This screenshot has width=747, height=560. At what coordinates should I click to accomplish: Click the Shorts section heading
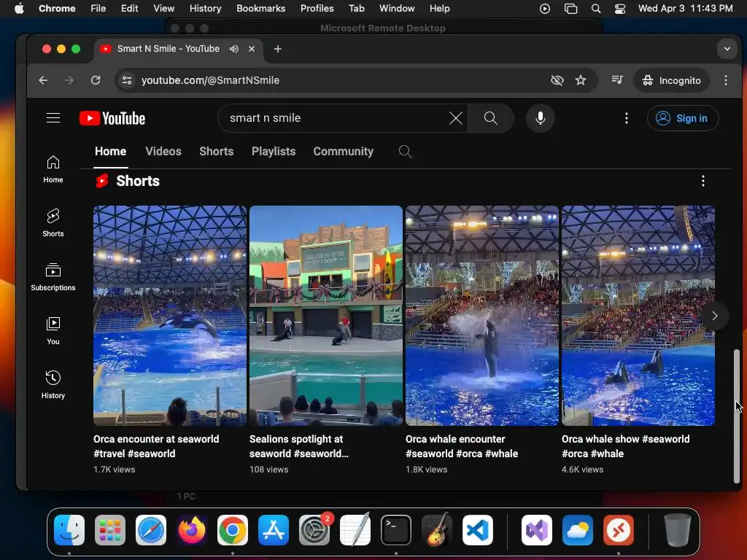coord(138,181)
